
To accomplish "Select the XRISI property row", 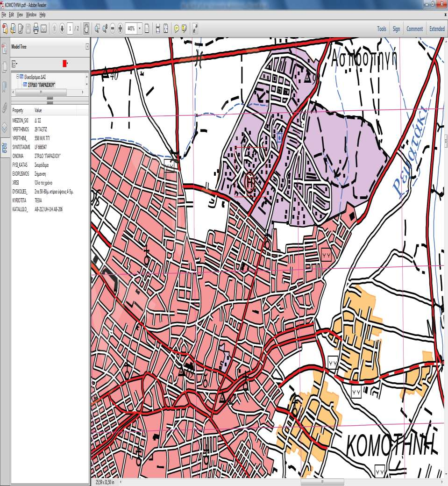I will (x=50, y=183).
